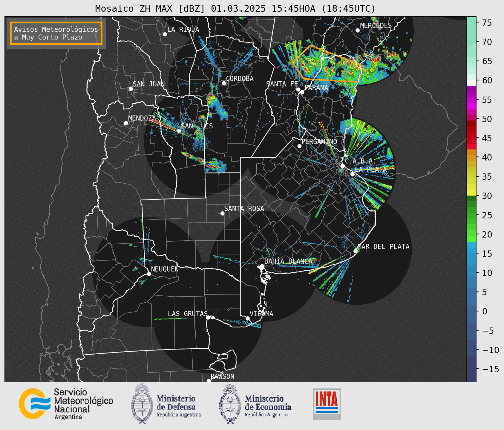Click the MENDOZA city marker dot

click(x=126, y=123)
